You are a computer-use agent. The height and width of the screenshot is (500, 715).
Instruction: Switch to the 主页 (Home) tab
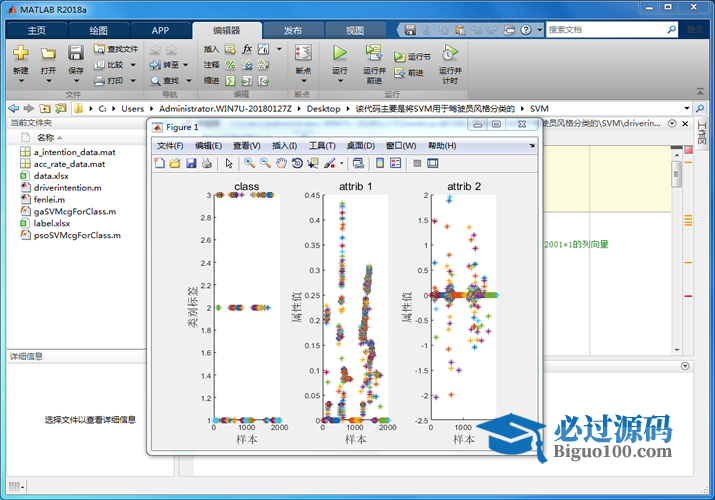tap(36, 31)
